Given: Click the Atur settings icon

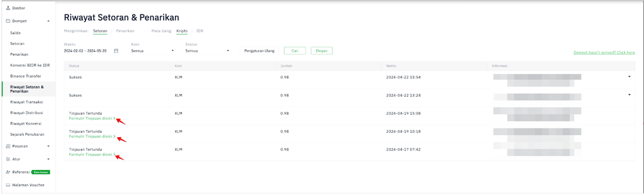Looking at the screenshot, I should (8, 159).
